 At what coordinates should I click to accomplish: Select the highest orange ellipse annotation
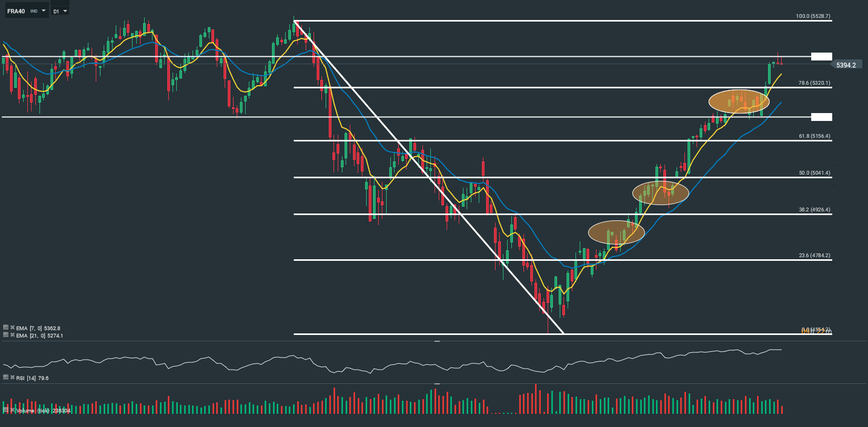[x=739, y=101]
